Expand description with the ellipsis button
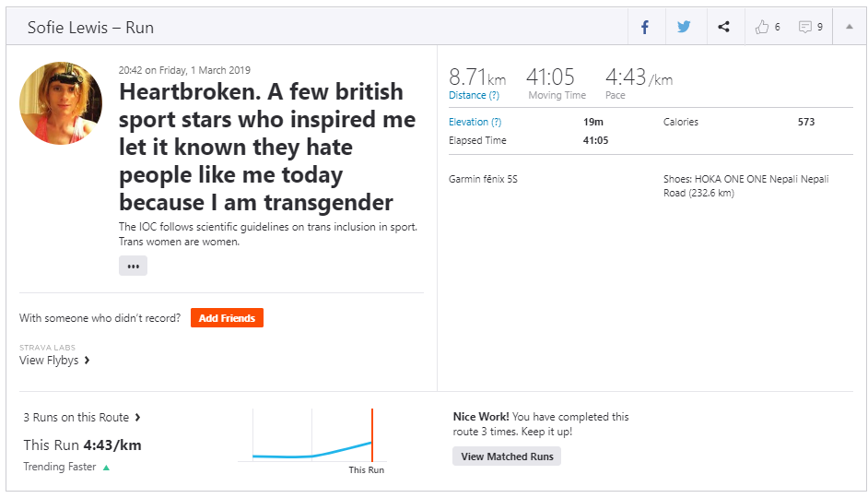Viewport: 868px width, 498px height. pyautogui.click(x=133, y=266)
